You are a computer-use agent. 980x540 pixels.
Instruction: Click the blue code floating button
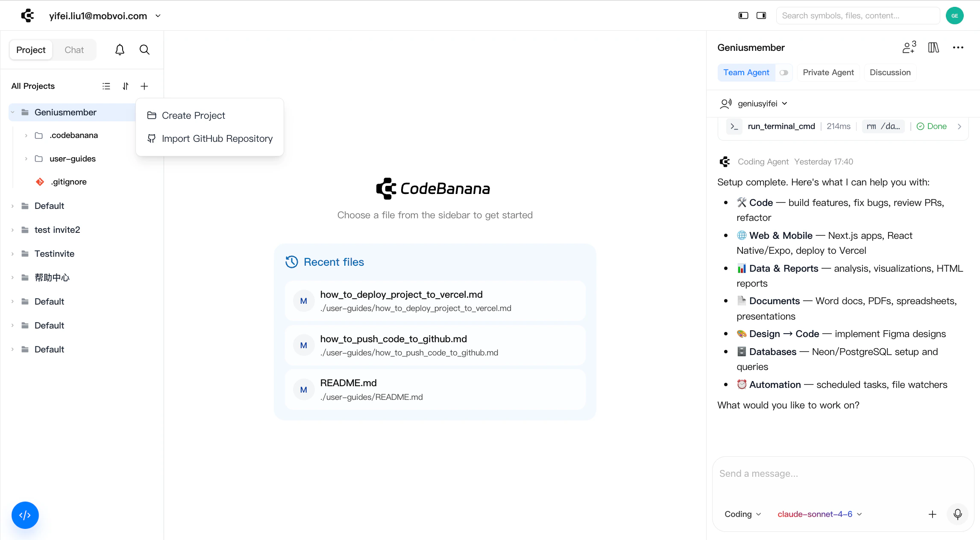coord(25,515)
